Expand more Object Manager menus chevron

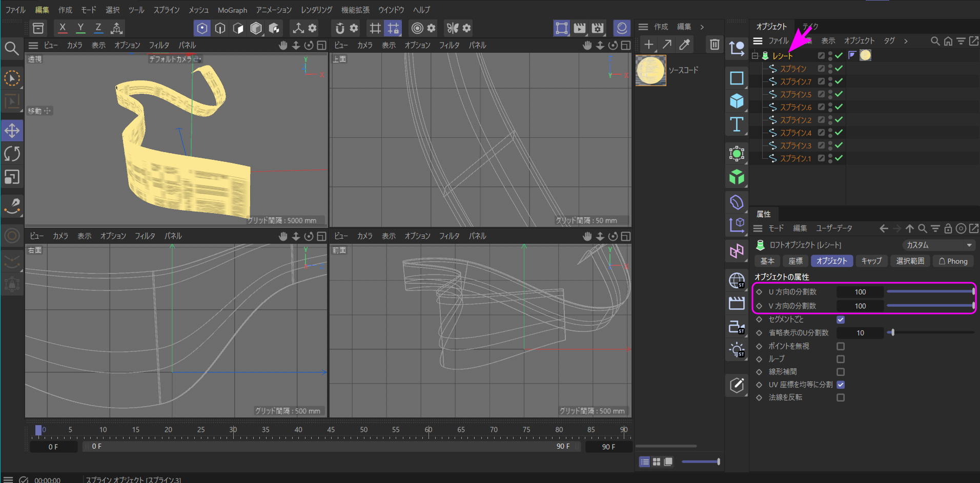pyautogui.click(x=906, y=41)
